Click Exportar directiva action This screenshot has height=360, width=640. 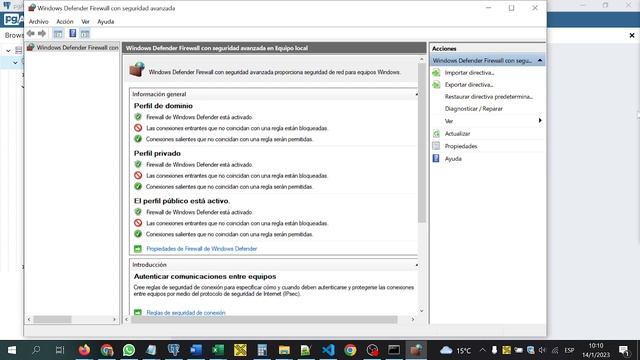pyautogui.click(x=469, y=85)
